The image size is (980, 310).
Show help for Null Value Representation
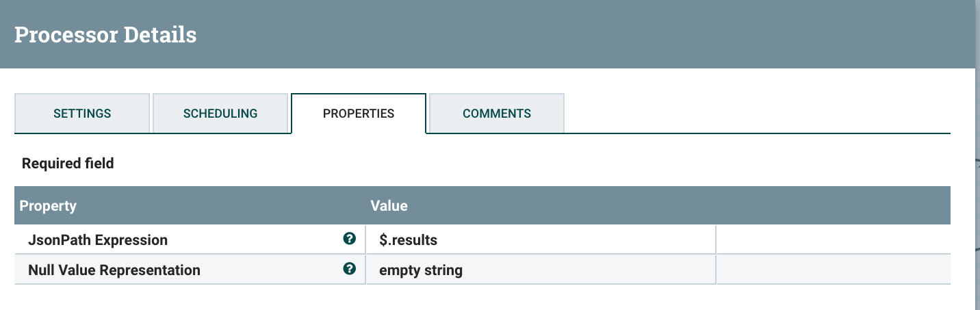point(349,269)
